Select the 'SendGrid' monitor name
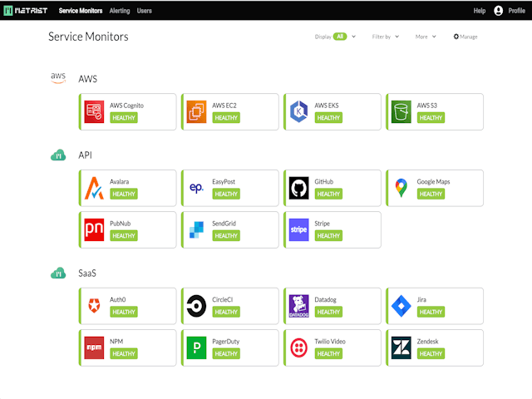Viewport: 532px width, 399px height. (x=224, y=224)
